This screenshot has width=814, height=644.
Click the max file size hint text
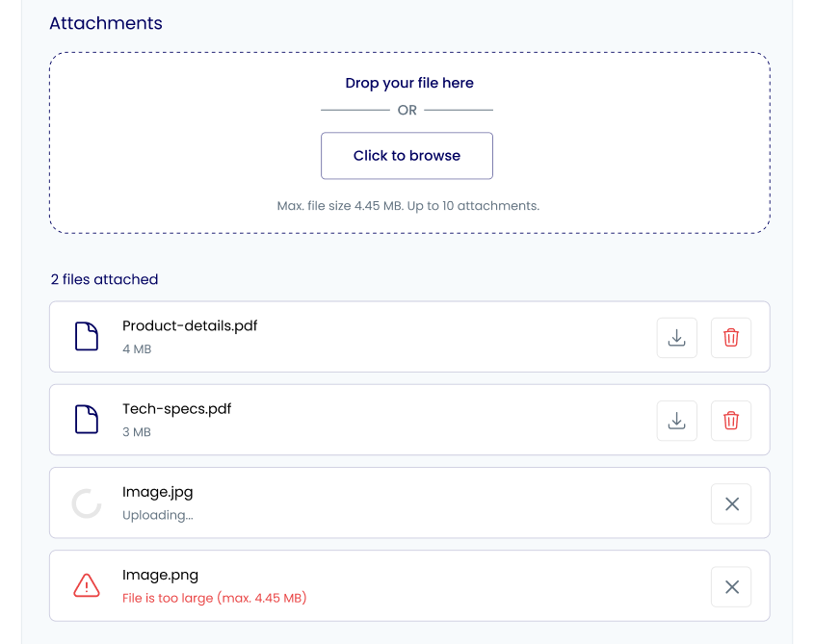click(x=408, y=206)
